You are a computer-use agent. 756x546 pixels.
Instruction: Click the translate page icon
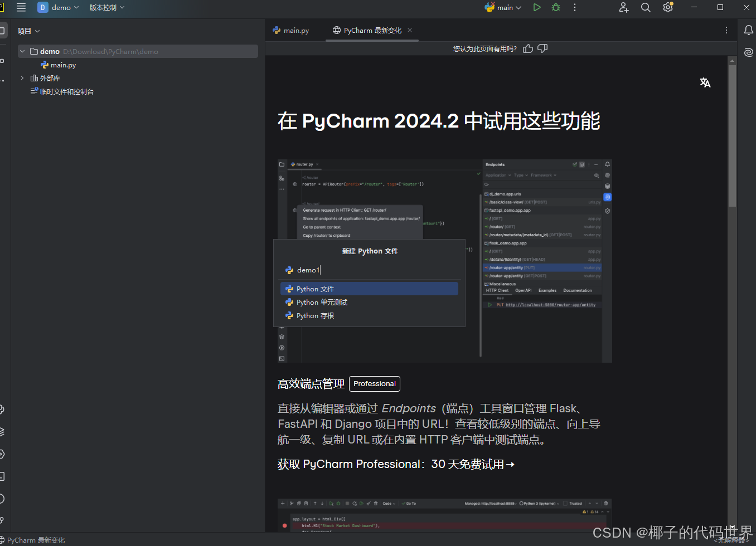point(705,82)
